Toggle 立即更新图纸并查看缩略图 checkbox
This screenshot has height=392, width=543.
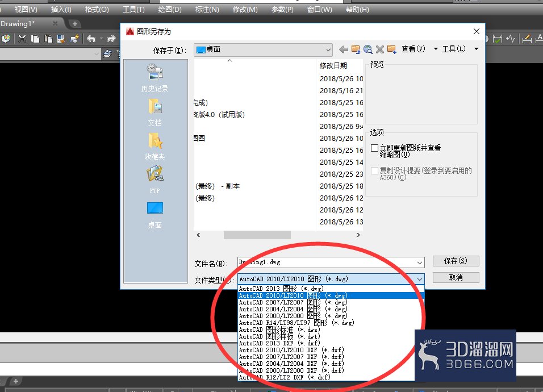pos(374,148)
